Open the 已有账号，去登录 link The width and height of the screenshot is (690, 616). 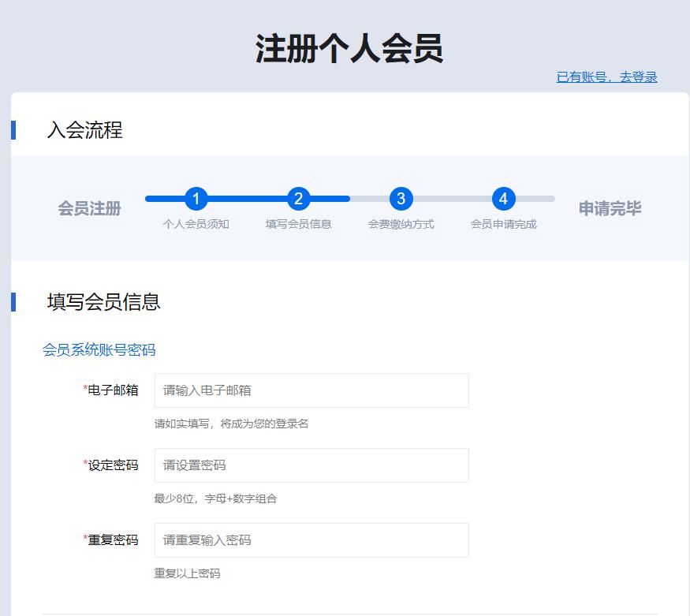[606, 77]
